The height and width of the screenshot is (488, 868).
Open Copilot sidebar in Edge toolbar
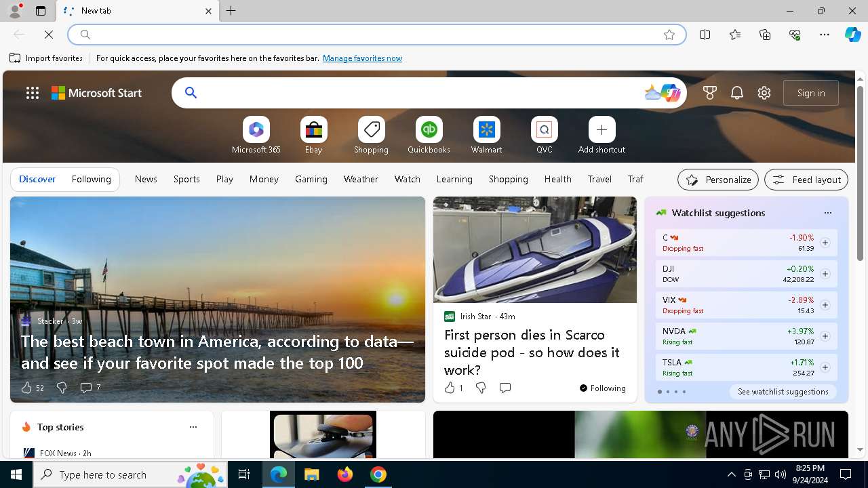(x=852, y=35)
